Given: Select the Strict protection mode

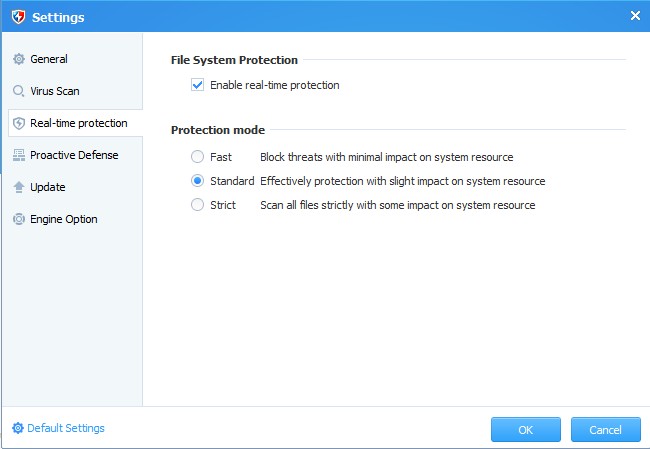Looking at the screenshot, I should 198,205.
